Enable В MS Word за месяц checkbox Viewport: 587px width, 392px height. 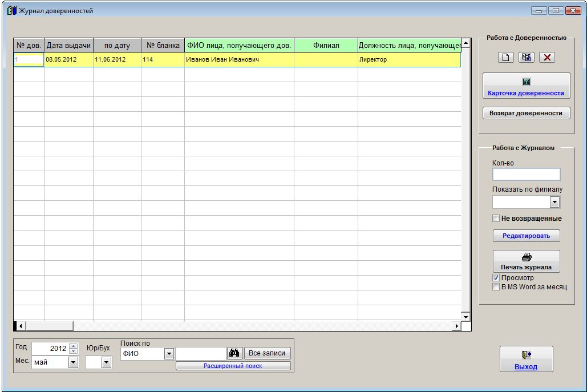click(x=496, y=287)
